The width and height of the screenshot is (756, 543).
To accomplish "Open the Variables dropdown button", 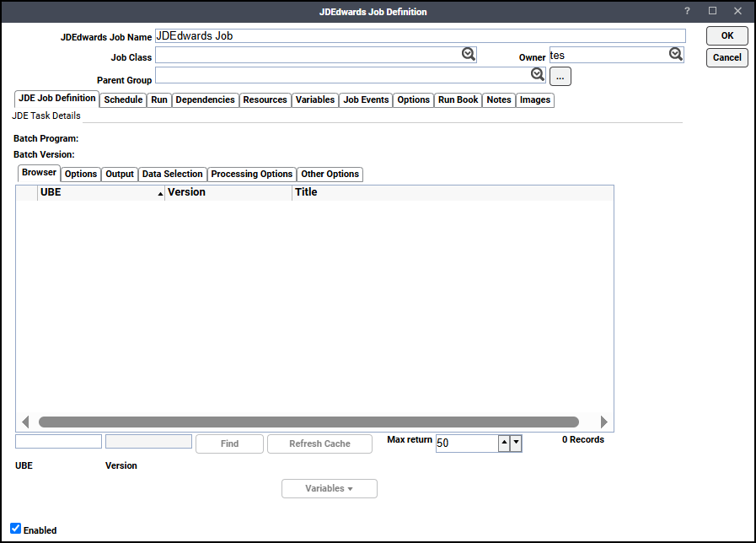I will 330,488.
